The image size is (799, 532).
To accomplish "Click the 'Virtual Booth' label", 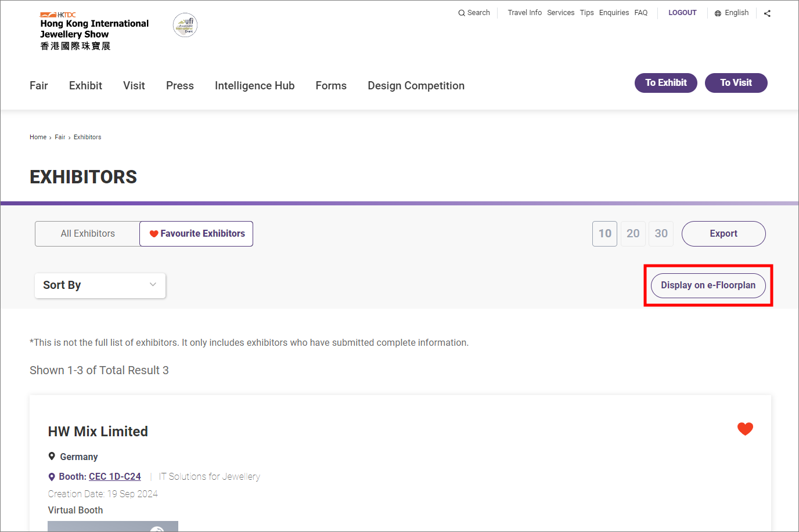I will [75, 511].
